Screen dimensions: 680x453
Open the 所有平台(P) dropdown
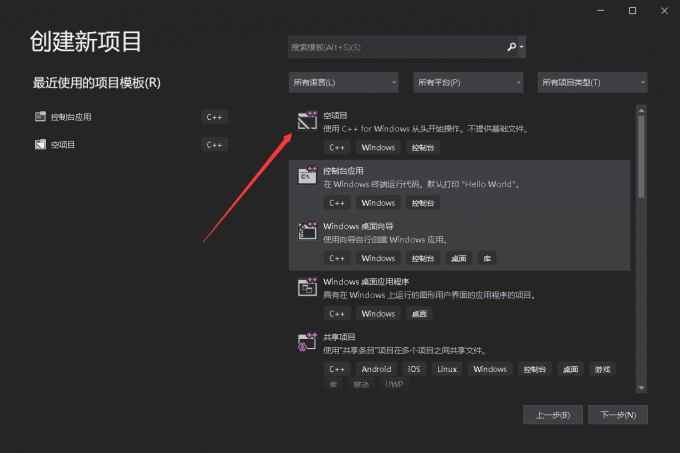coord(468,82)
